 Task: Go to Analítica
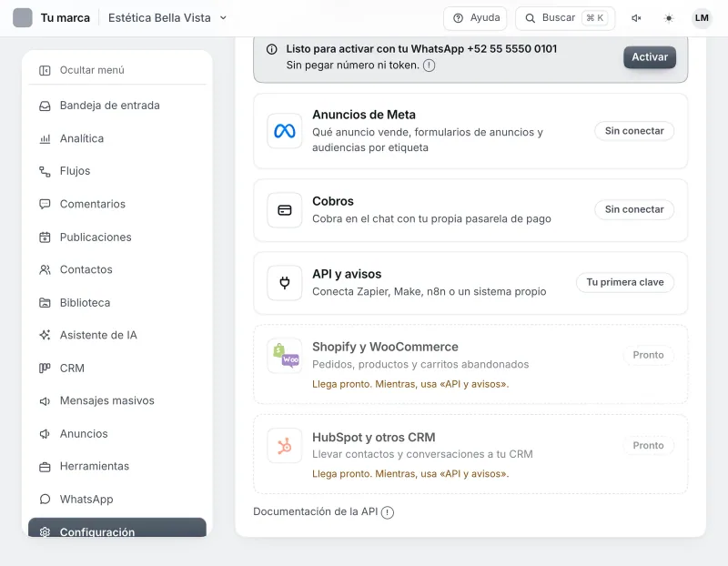coord(117,138)
